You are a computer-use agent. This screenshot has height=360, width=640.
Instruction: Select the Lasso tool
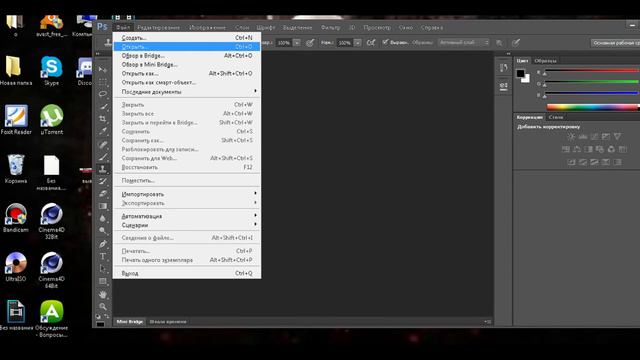[x=102, y=94]
